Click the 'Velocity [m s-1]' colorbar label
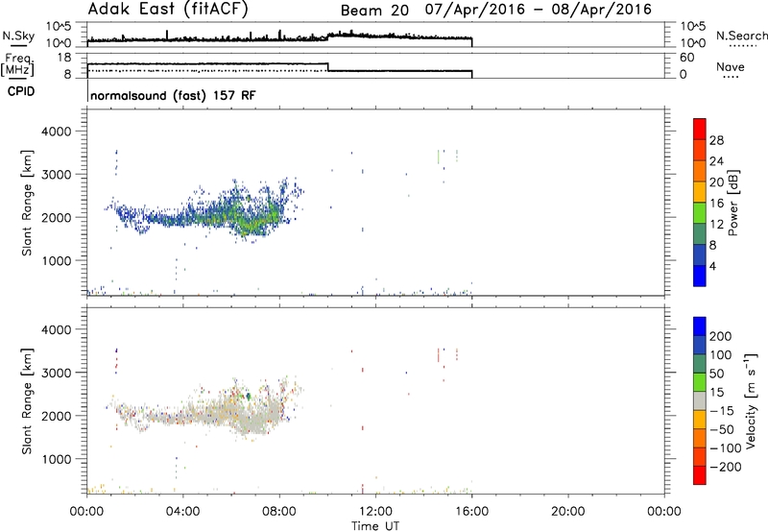This screenshot has width=768, height=532. (x=752, y=401)
